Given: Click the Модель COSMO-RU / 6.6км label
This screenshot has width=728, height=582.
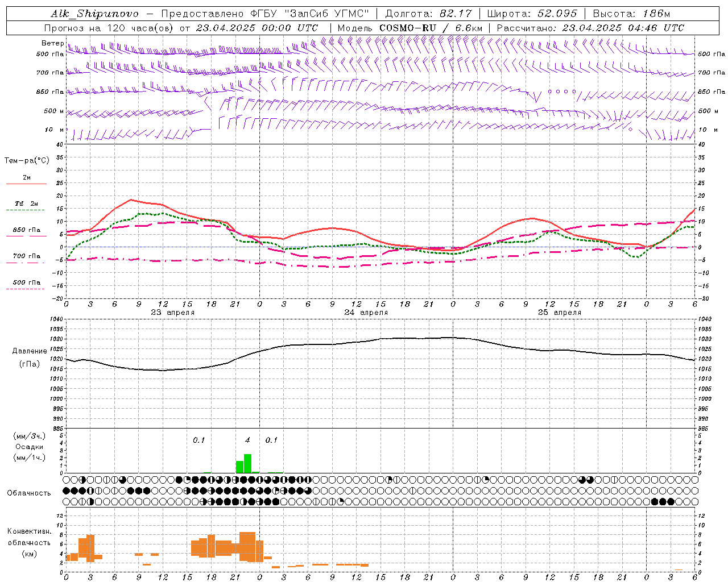Looking at the screenshot, I should coord(410,28).
